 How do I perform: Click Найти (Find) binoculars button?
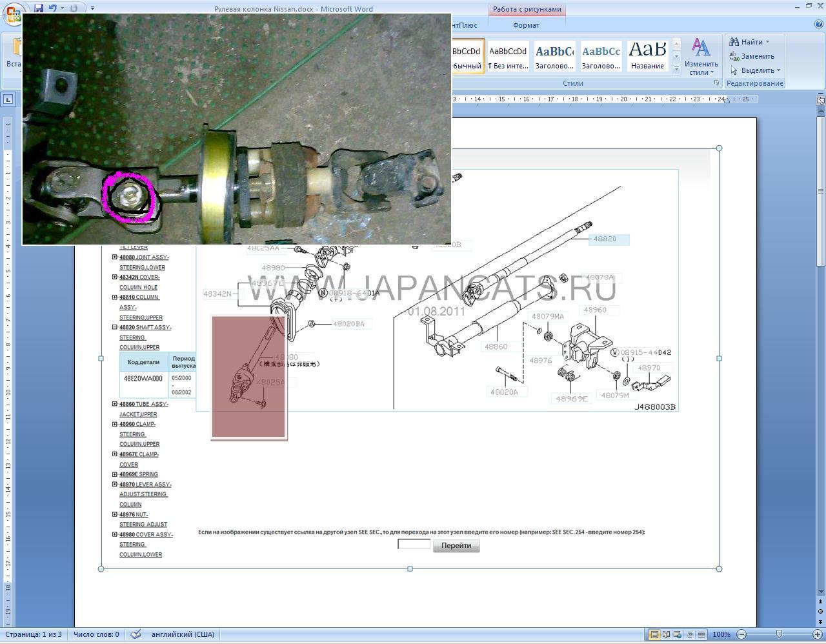tap(747, 42)
